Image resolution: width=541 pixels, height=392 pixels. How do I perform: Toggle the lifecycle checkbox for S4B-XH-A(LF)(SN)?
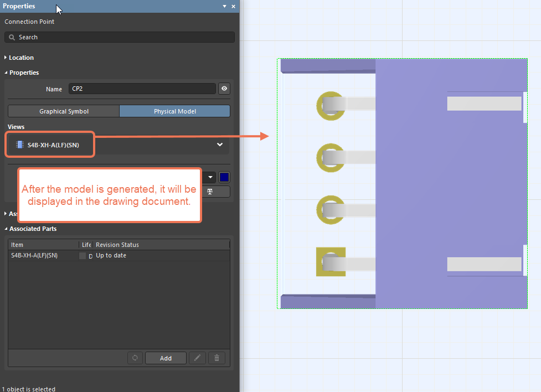[x=83, y=256]
